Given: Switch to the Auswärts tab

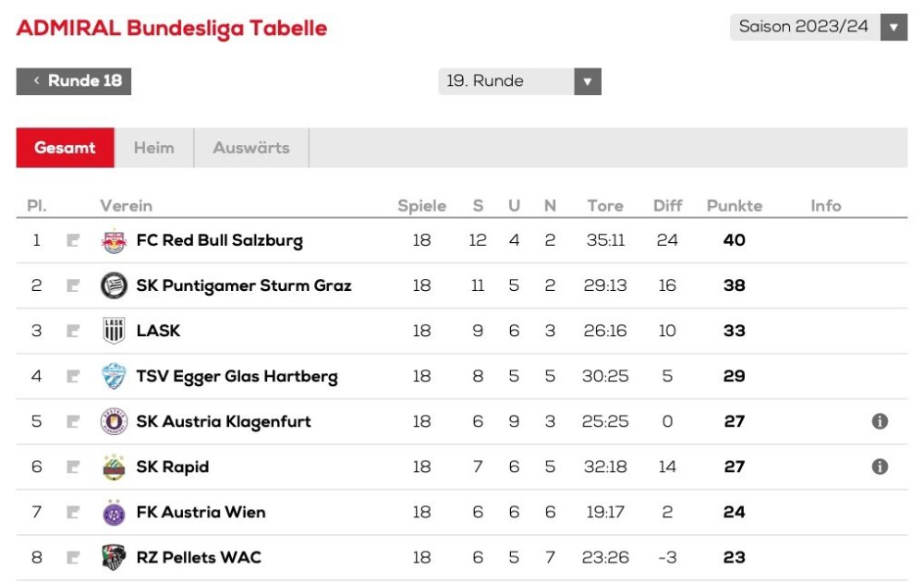Looking at the screenshot, I should (250, 148).
